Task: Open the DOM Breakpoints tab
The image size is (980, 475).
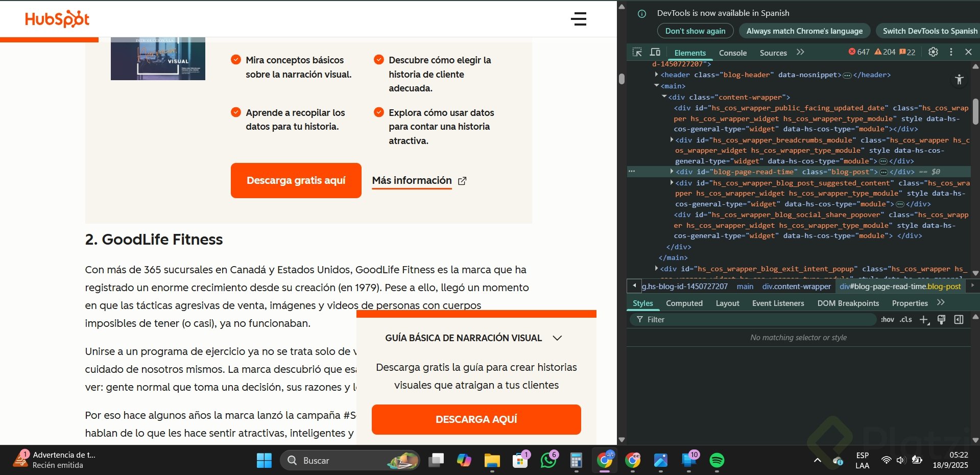Action: pyautogui.click(x=848, y=303)
